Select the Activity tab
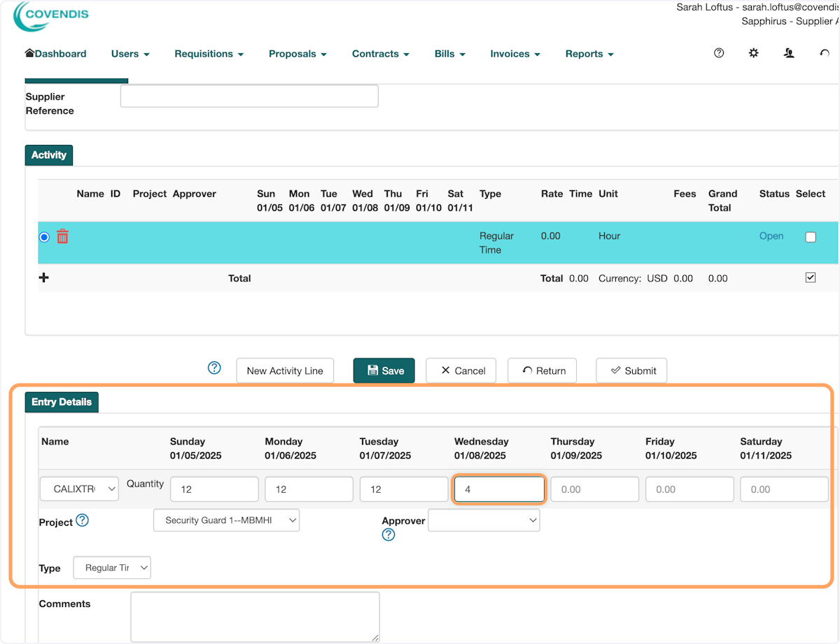Image resolution: width=840 pixels, height=644 pixels. point(48,155)
